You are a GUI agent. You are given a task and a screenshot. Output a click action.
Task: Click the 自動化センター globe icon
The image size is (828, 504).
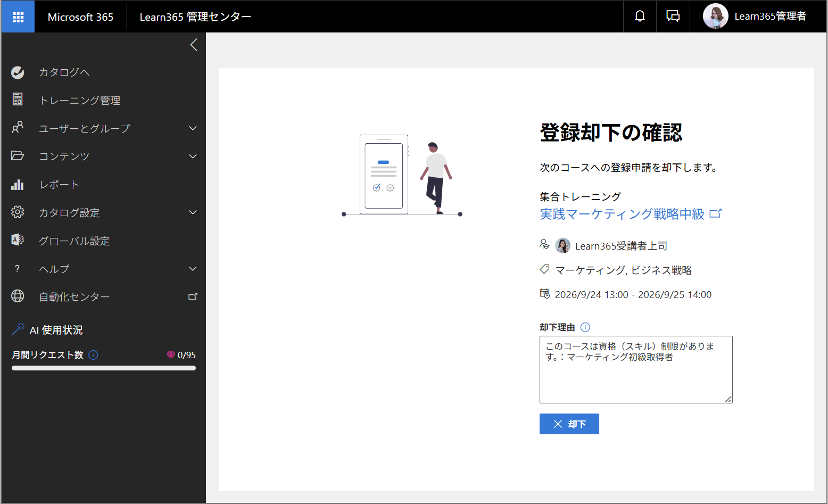pos(18,296)
